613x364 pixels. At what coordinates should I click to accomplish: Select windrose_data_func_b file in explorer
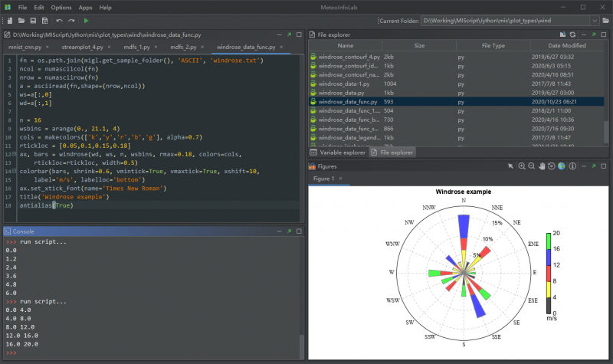[349, 121]
